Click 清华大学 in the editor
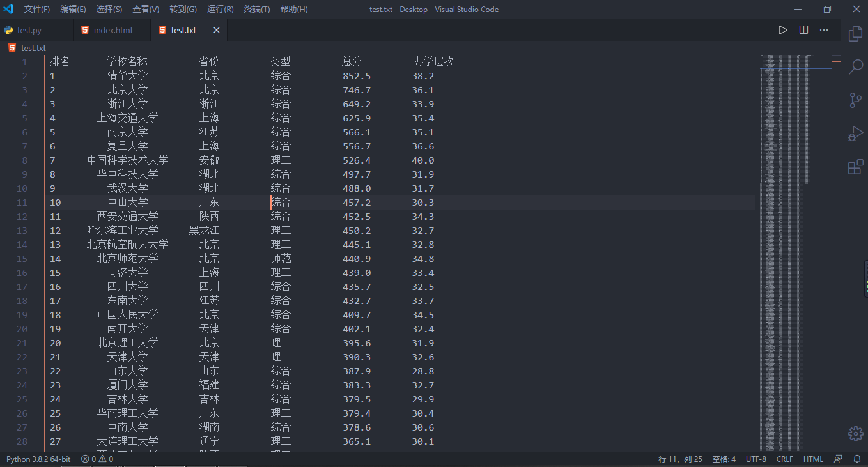868x467 pixels. tap(128, 76)
